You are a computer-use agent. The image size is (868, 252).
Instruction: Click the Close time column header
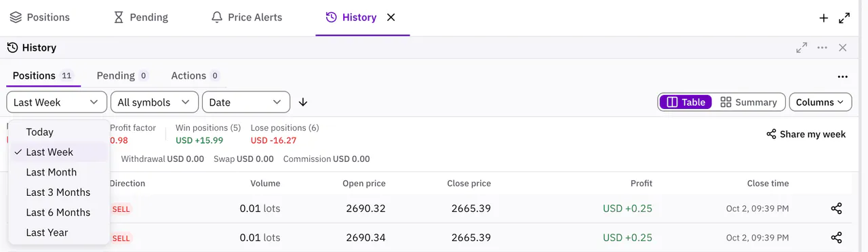pyautogui.click(x=768, y=184)
